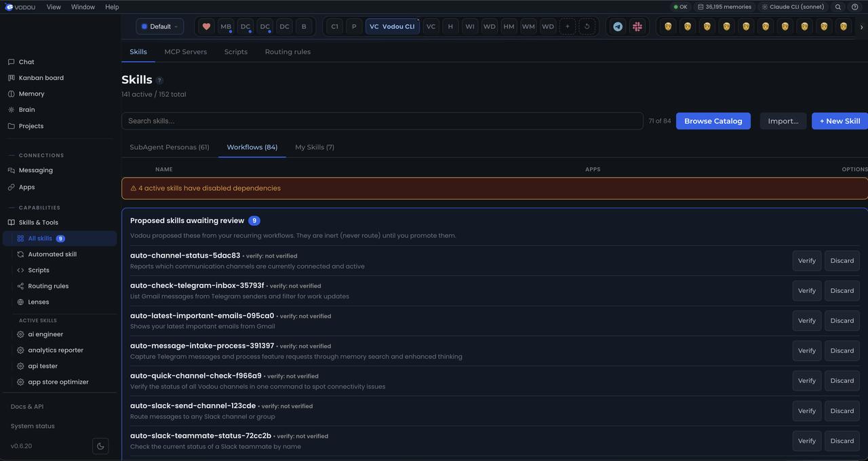Click the disabled dependencies warning banner

(x=494, y=188)
